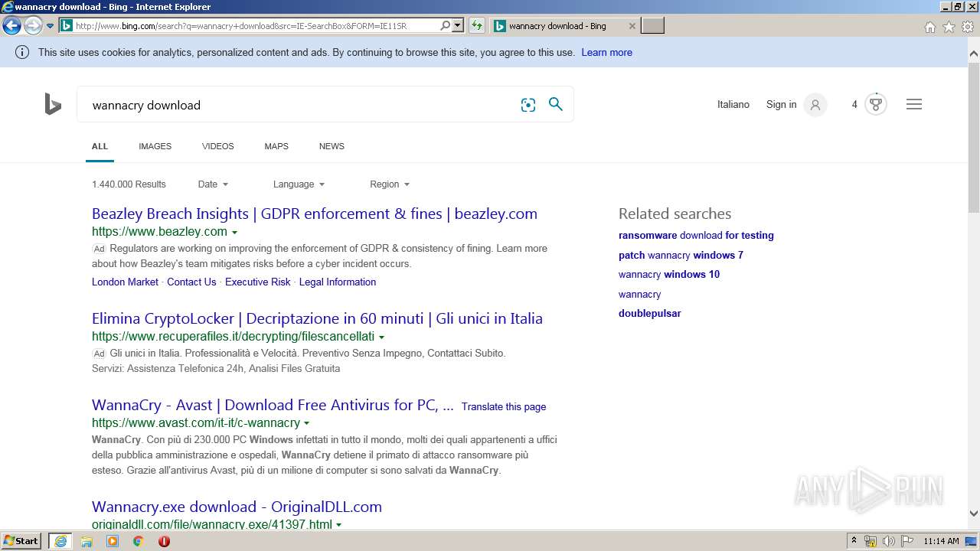Click the visual search camera icon
Viewport: 980px width, 551px height.
click(x=528, y=105)
